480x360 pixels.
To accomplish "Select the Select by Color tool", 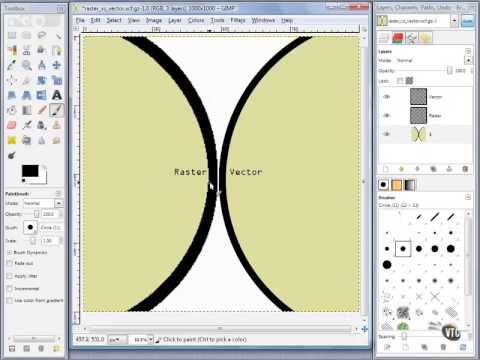I will pyautogui.click(x=12, y=50).
